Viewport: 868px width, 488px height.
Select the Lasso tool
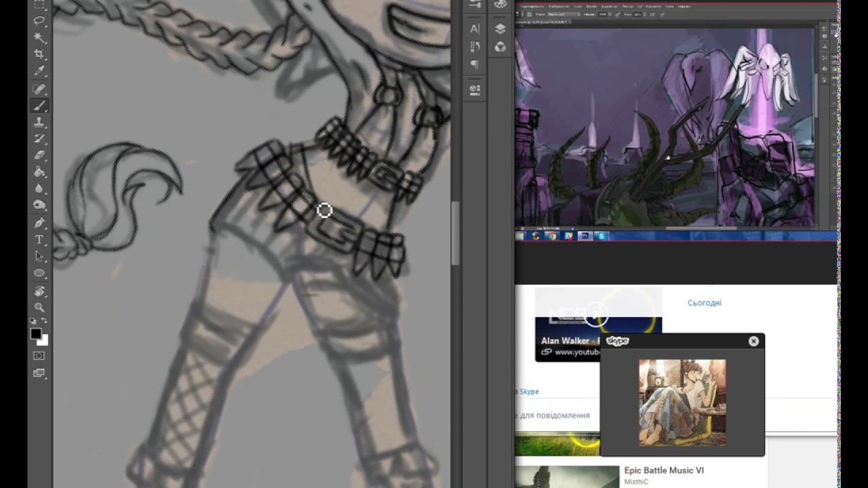pos(39,21)
